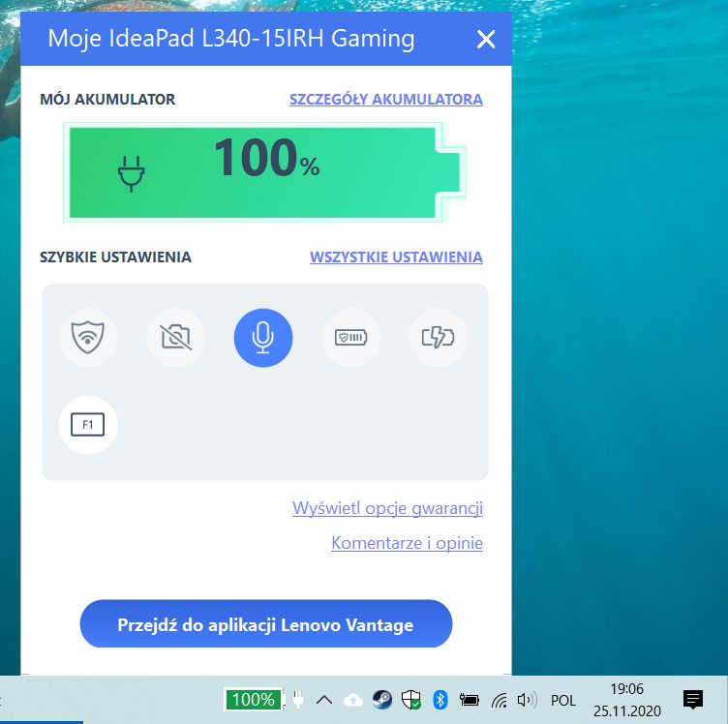
Task: Toggle the camera privacy mode icon
Action: 175,338
